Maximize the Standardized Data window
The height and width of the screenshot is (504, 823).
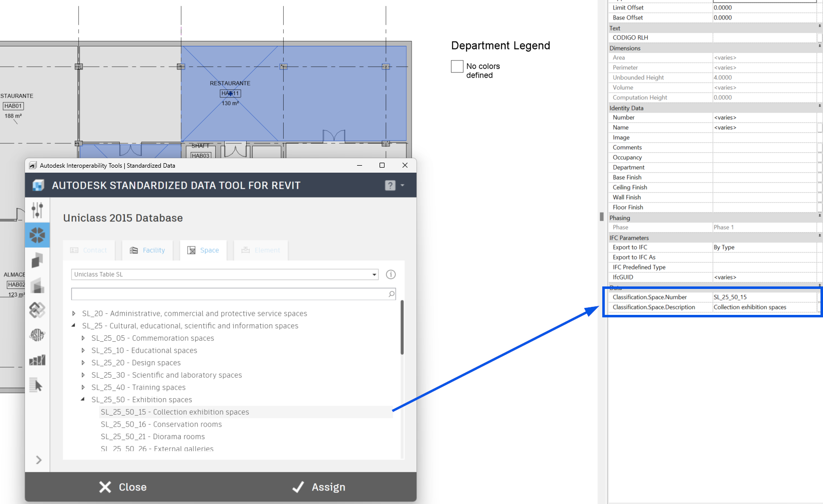pos(382,165)
